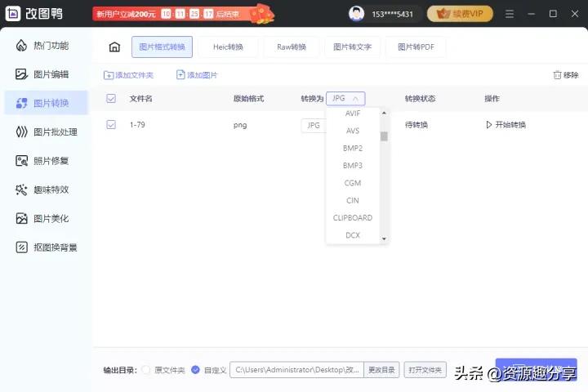
Task: Choose DCX from format list
Action: (x=353, y=235)
